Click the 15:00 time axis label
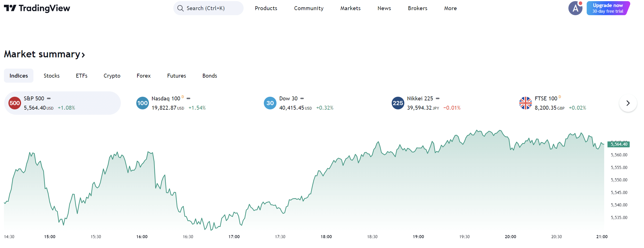644x248 pixels. [50, 237]
